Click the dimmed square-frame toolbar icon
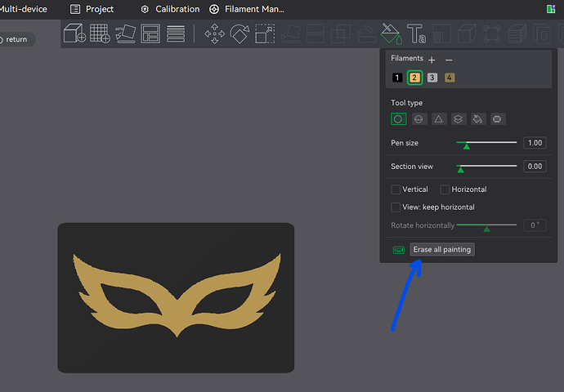The width and height of the screenshot is (564, 392). coord(492,33)
